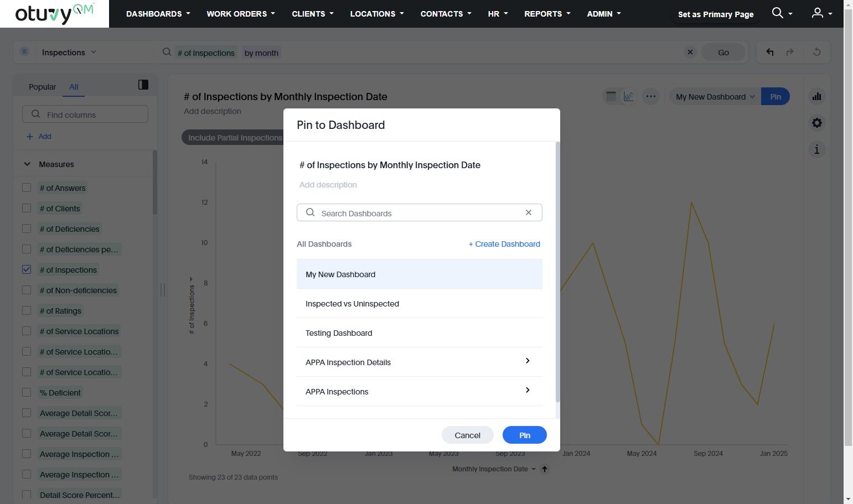Open chart configuration bar-chart icon
853x504 pixels.
tap(816, 96)
